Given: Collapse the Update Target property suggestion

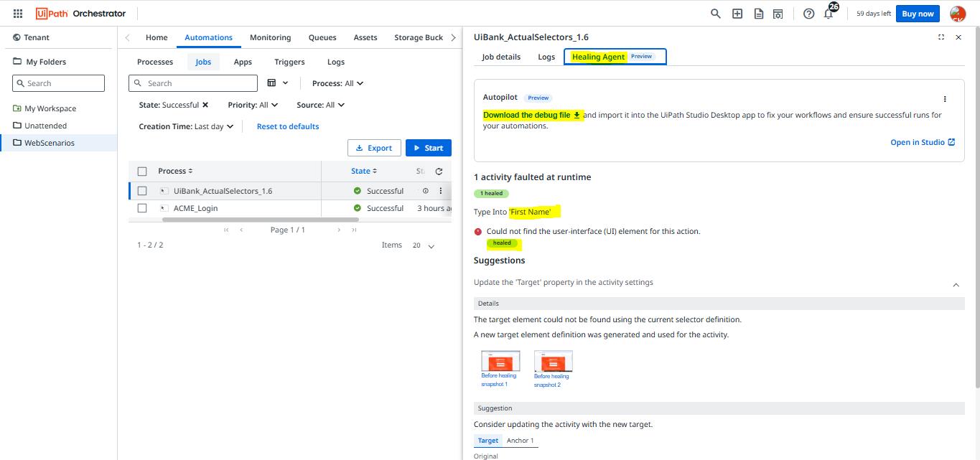Looking at the screenshot, I should coord(956,285).
